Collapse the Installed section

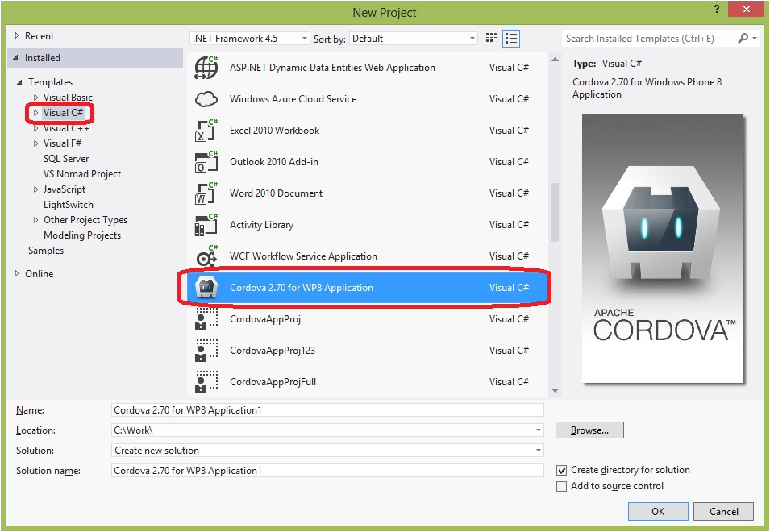(x=16, y=58)
